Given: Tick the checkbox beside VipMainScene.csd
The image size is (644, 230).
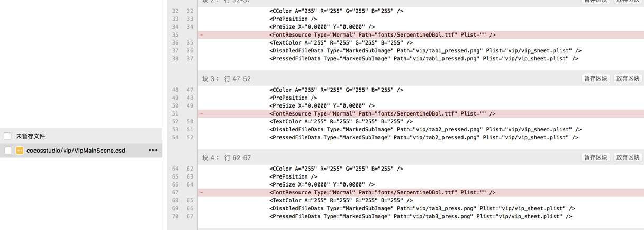Looking at the screenshot, I should coord(8,151).
